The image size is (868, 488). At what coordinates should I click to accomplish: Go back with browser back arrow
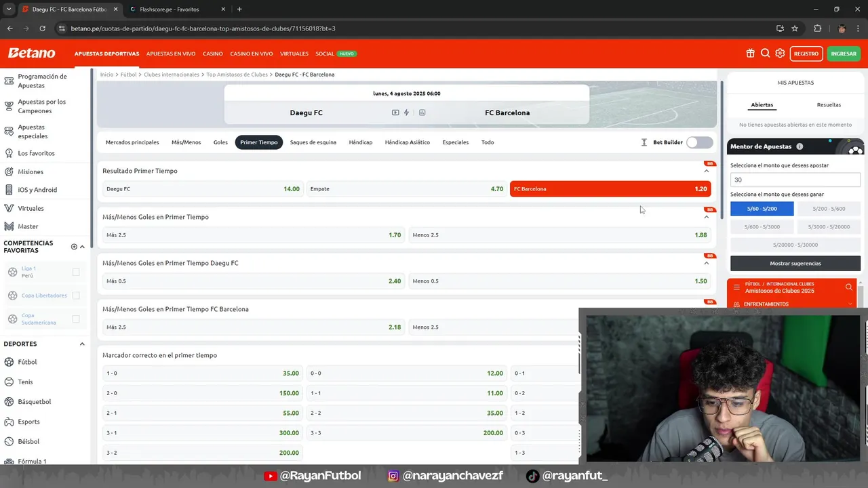click(9, 28)
